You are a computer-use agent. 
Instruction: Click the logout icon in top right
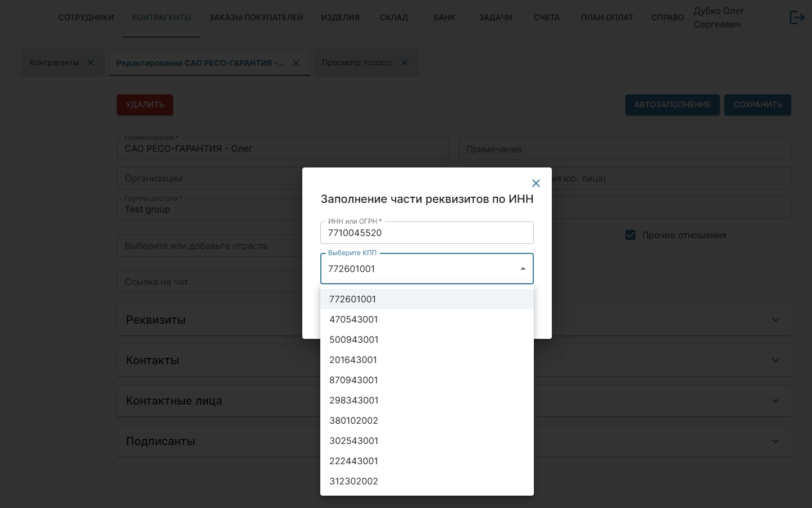tap(797, 18)
